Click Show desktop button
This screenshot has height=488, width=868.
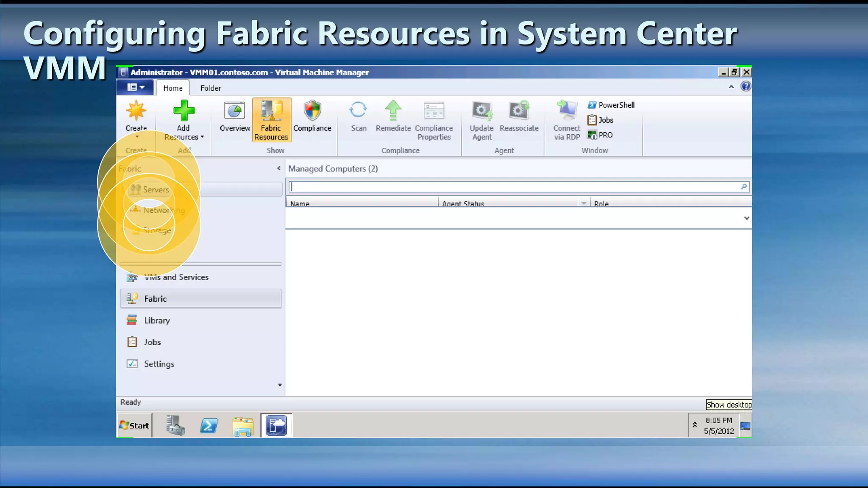point(746,425)
